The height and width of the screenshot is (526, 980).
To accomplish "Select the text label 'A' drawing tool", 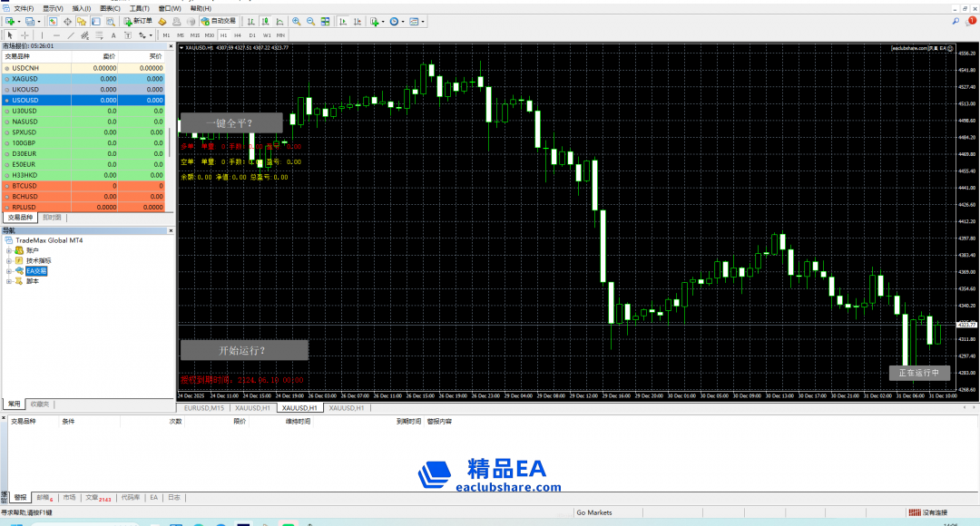I will 113,35.
